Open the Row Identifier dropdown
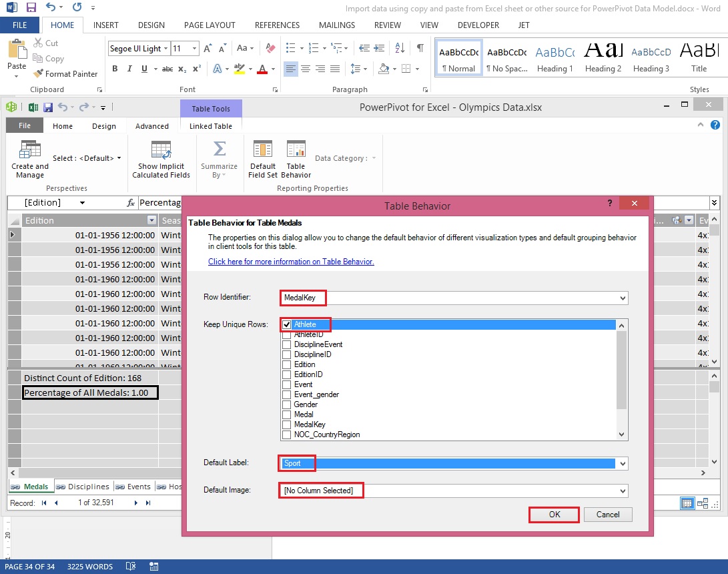728x574 pixels. (x=621, y=298)
